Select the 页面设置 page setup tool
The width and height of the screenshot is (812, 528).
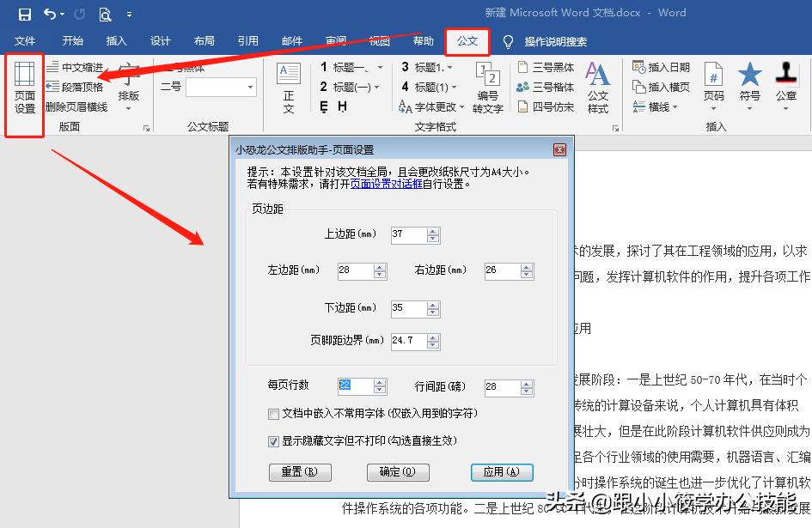pos(23,88)
